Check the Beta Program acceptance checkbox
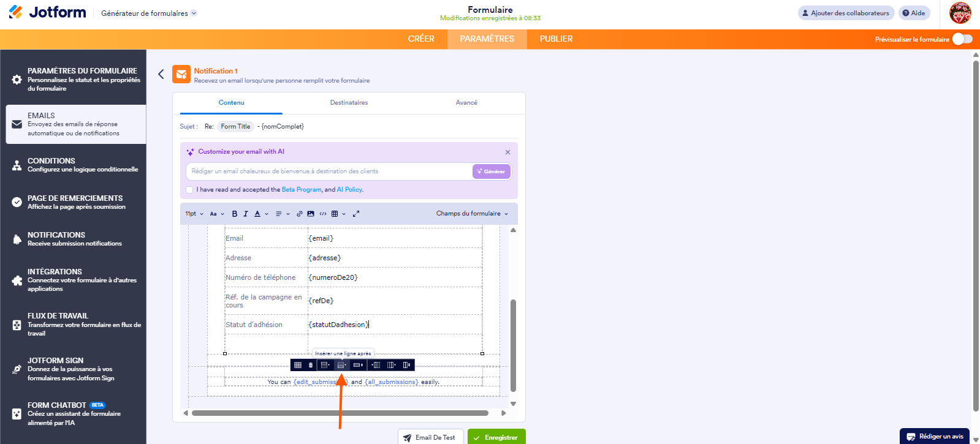The image size is (980, 444). (x=189, y=190)
